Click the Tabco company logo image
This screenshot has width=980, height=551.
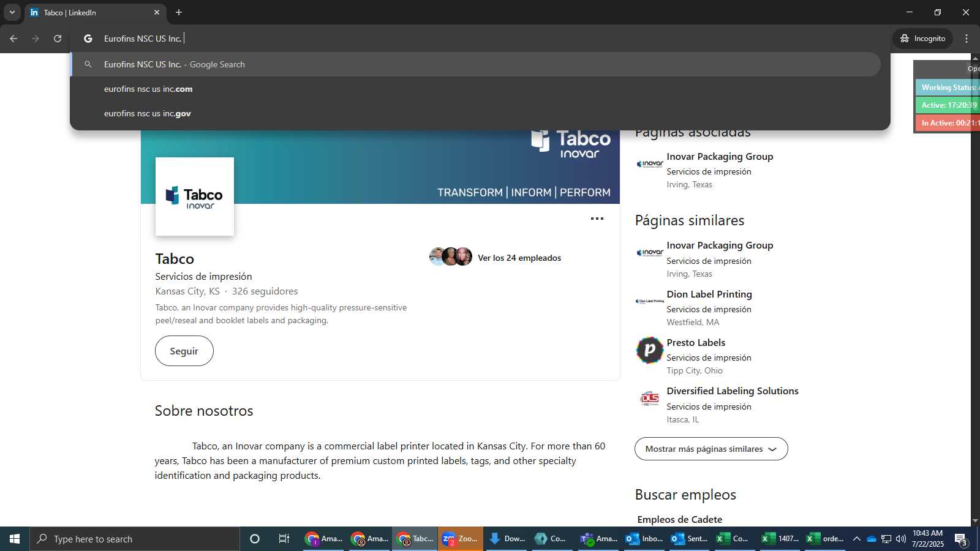coord(195,197)
